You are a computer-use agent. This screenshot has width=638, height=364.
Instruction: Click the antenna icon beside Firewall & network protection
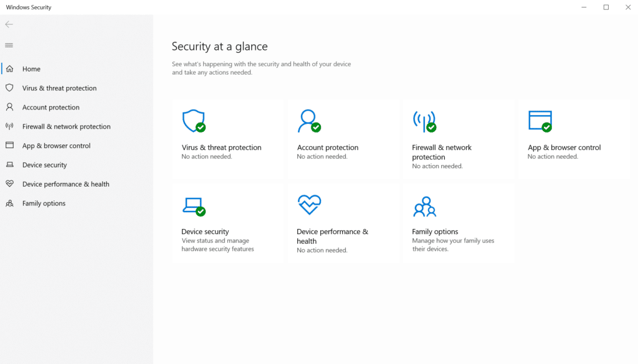point(10,126)
